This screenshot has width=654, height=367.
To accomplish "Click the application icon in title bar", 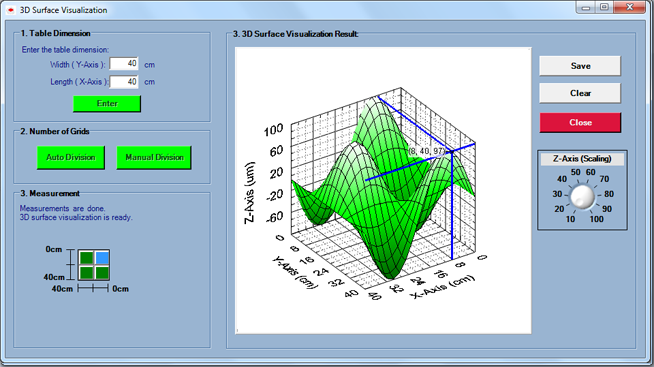I will click(x=11, y=10).
